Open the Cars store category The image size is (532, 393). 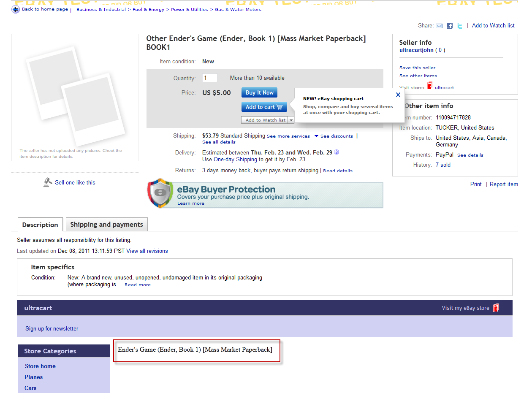pos(30,388)
